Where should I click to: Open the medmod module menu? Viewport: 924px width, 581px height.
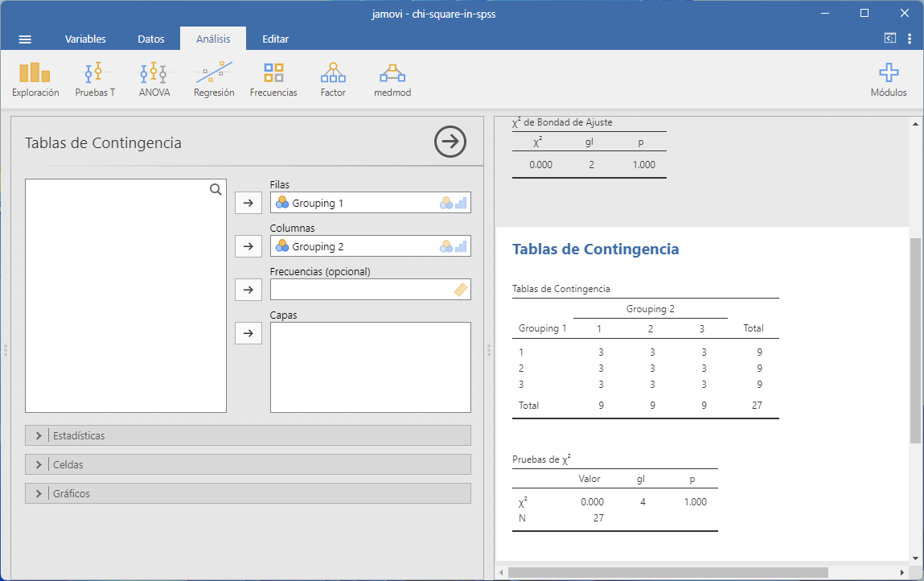[x=392, y=80]
